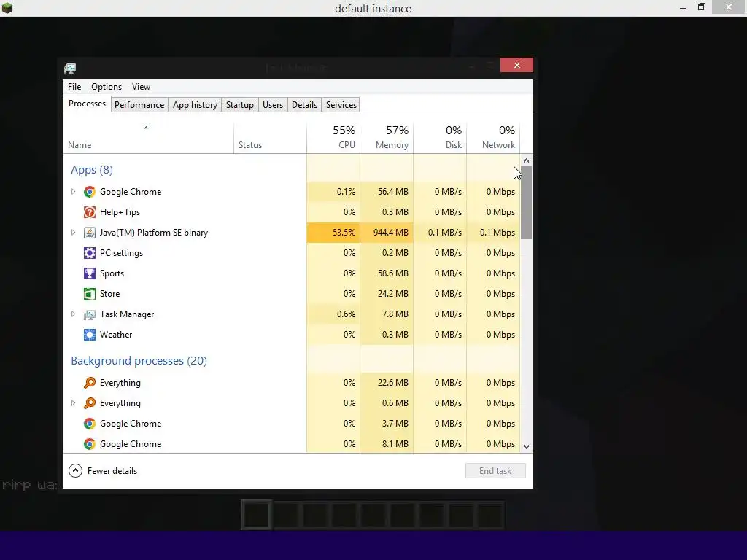Click the Weather sun icon
The height and width of the screenshot is (560, 747).
89,335
